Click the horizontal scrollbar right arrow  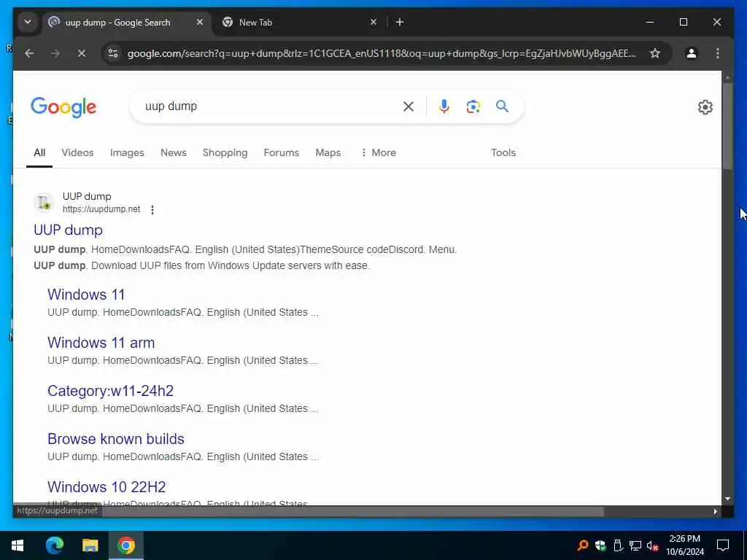click(715, 511)
